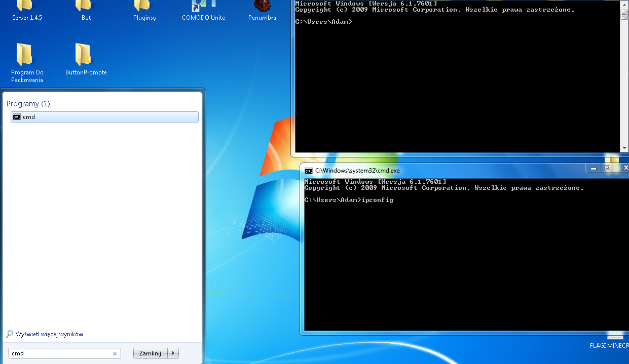Click the Programy (1) results header
The height and width of the screenshot is (364, 629).
(28, 103)
